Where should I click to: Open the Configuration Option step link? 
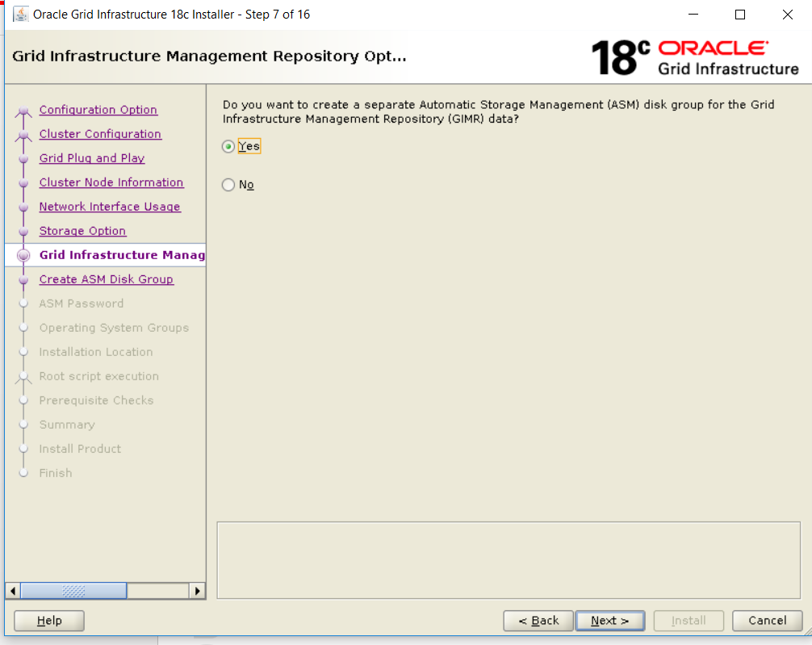pyautogui.click(x=98, y=110)
